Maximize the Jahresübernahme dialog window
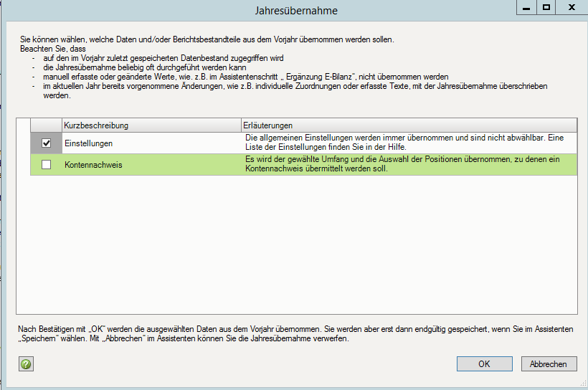588x390 pixels. coord(546,8)
